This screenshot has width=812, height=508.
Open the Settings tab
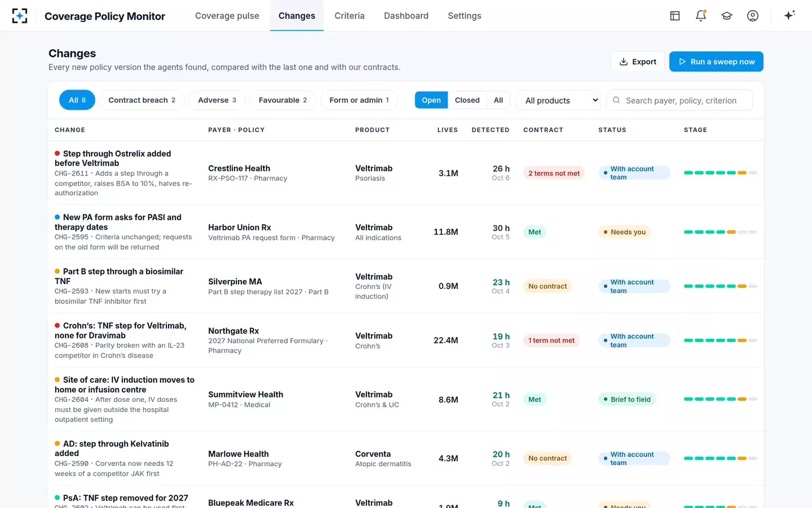465,16
